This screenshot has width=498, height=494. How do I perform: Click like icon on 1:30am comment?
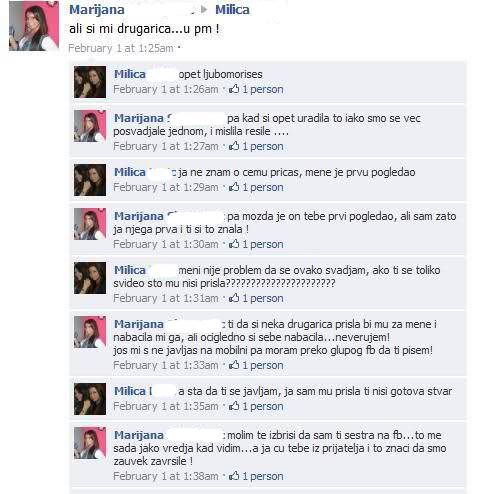coord(234,244)
